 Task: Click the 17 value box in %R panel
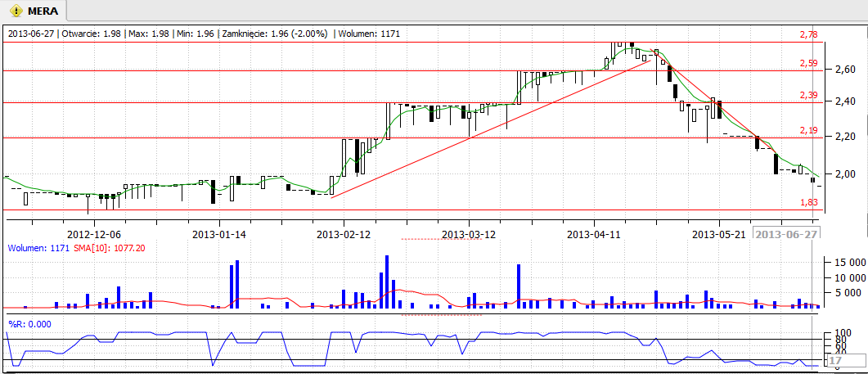coord(836,360)
